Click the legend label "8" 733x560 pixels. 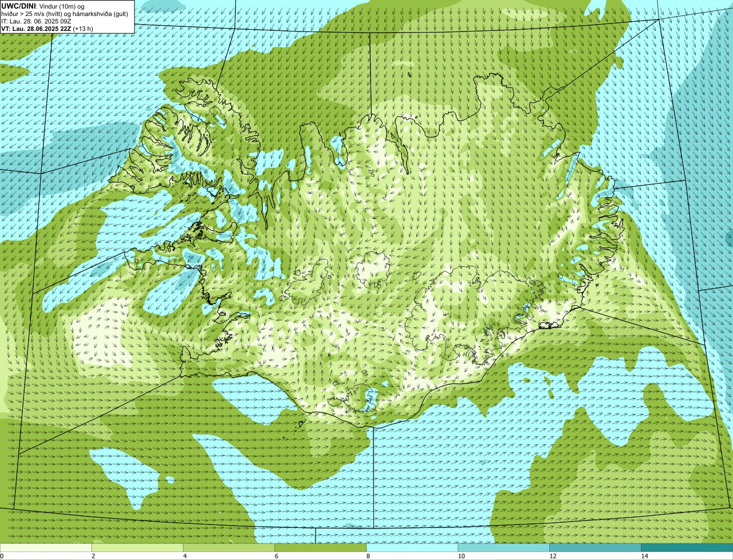368,556
